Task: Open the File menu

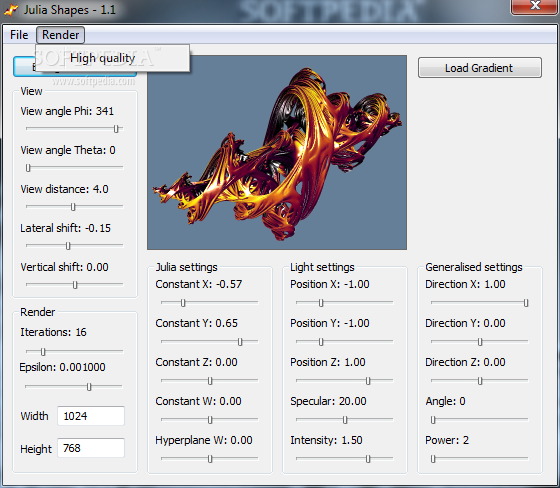Action: point(19,35)
